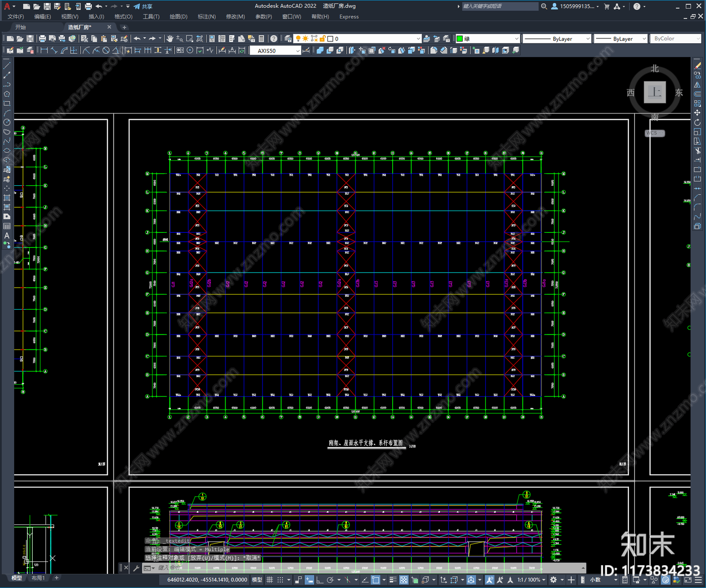Click the Center Mark dimension icon
Viewport: 706px width, 588px height.
(x=190, y=50)
